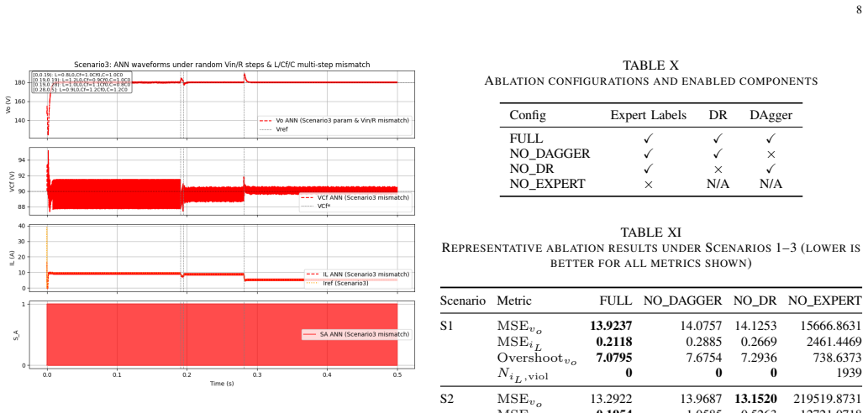Click the value 0.2118

pos(614,342)
